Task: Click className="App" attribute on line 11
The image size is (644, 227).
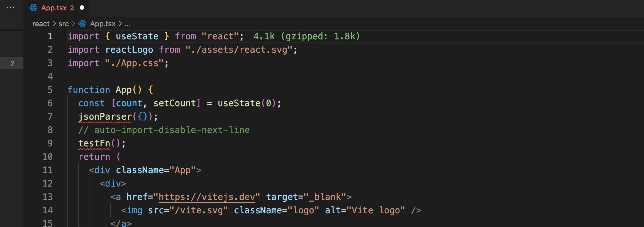Action: (x=156, y=170)
